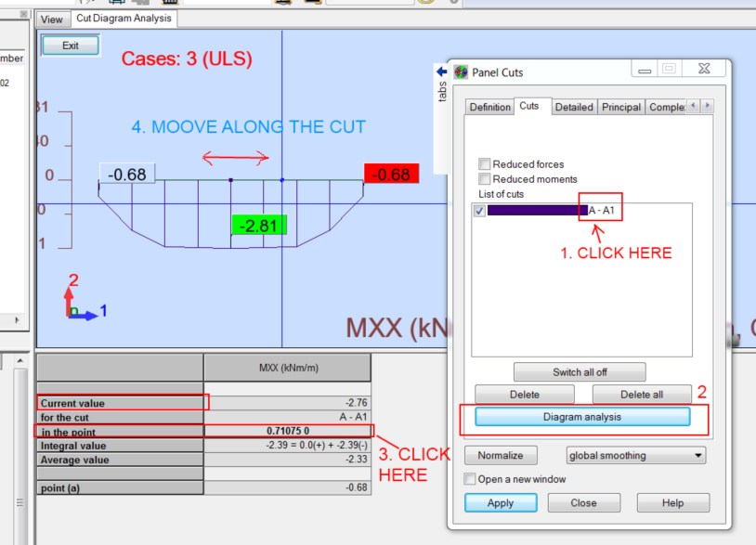Image resolution: width=756 pixels, height=545 pixels.
Task: Open the Definition tab in Panel Cuts
Action: pos(489,107)
